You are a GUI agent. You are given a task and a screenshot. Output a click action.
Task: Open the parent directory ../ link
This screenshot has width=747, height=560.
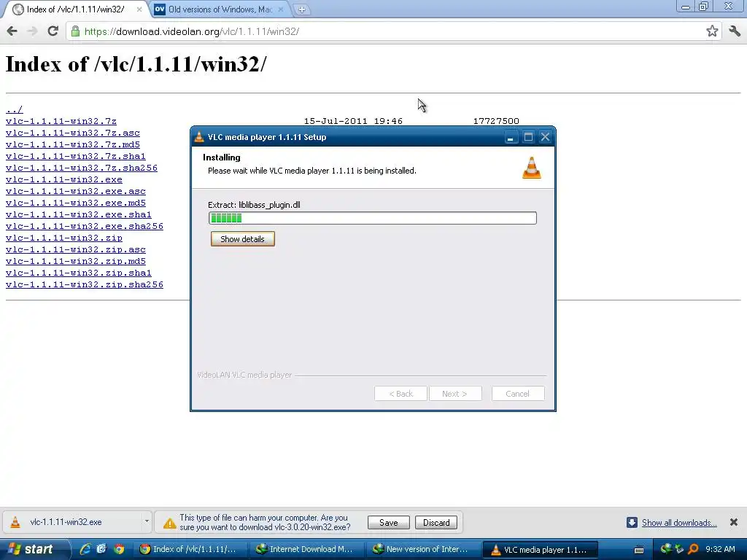pyautogui.click(x=15, y=109)
